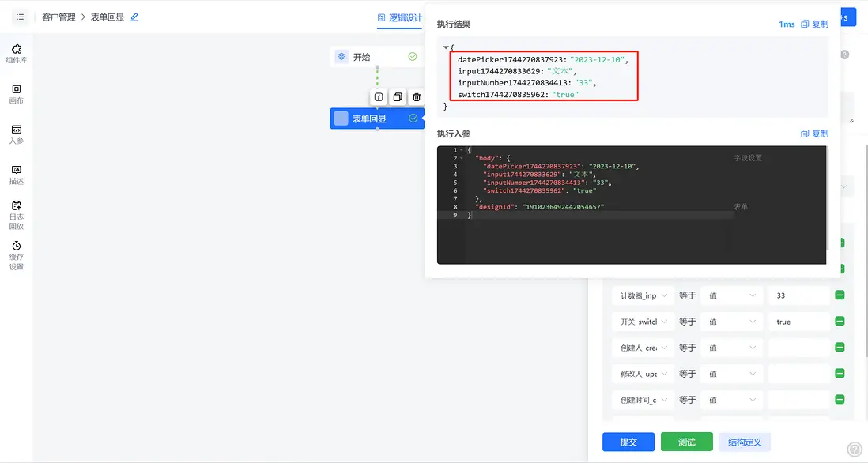This screenshot has height=463, width=868.
Task: Click the datePicker1744270837923 result key
Action: (511, 60)
